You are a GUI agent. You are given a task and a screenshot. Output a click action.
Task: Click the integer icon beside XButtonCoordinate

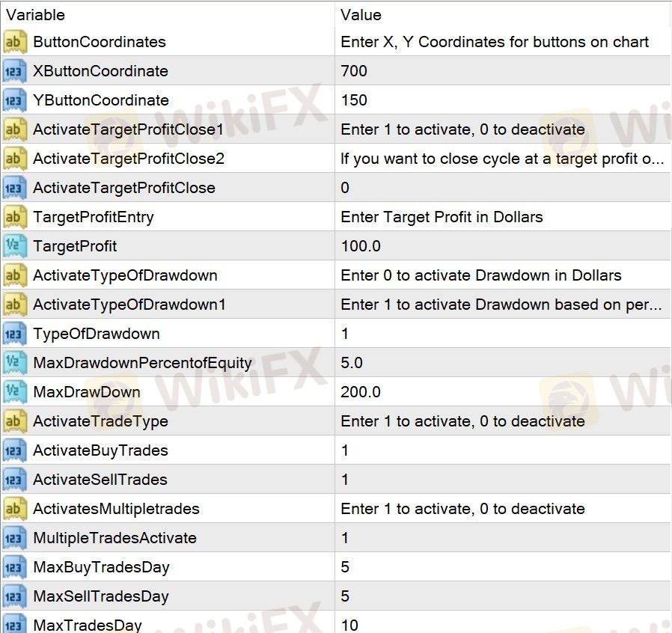pyautogui.click(x=15, y=71)
